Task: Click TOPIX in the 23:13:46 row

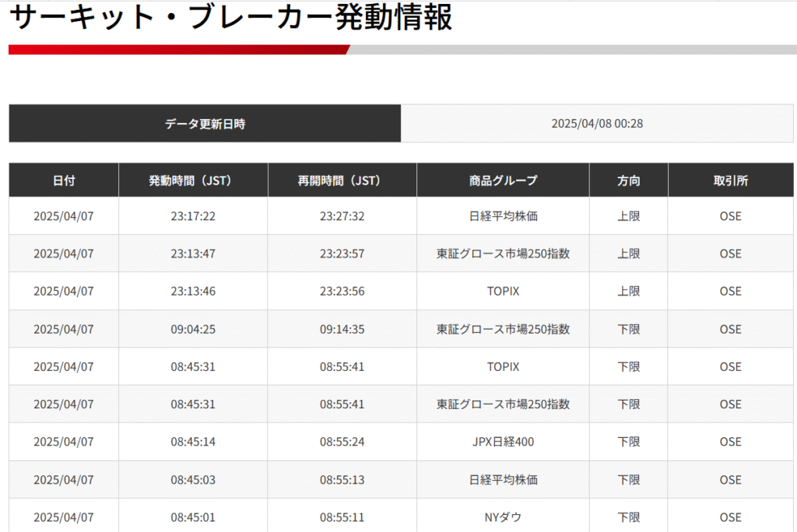Action: 504,291
